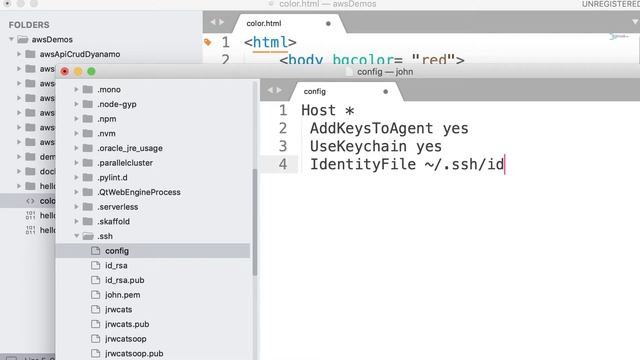Expand the .nvm folder arrow
Viewport: 640px width, 360px height.
point(76,133)
